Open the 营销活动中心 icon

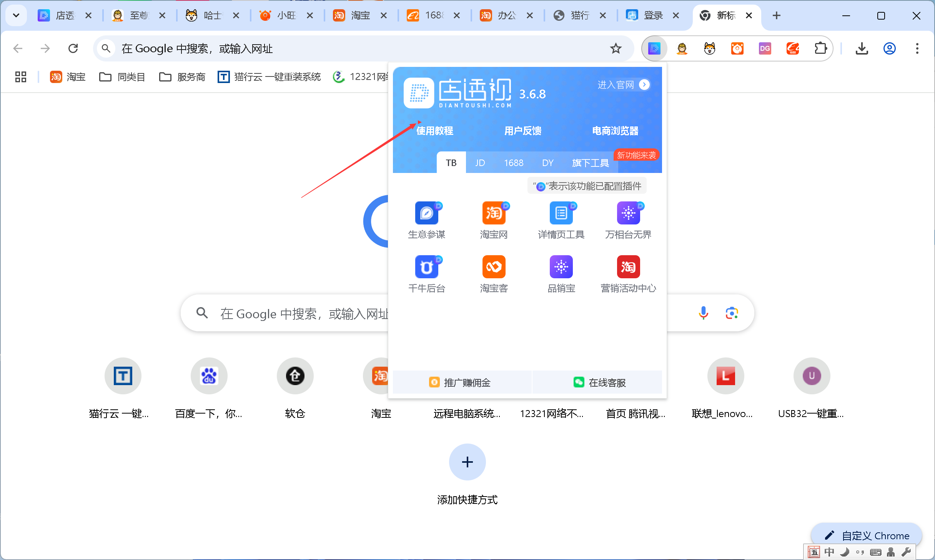629,267
